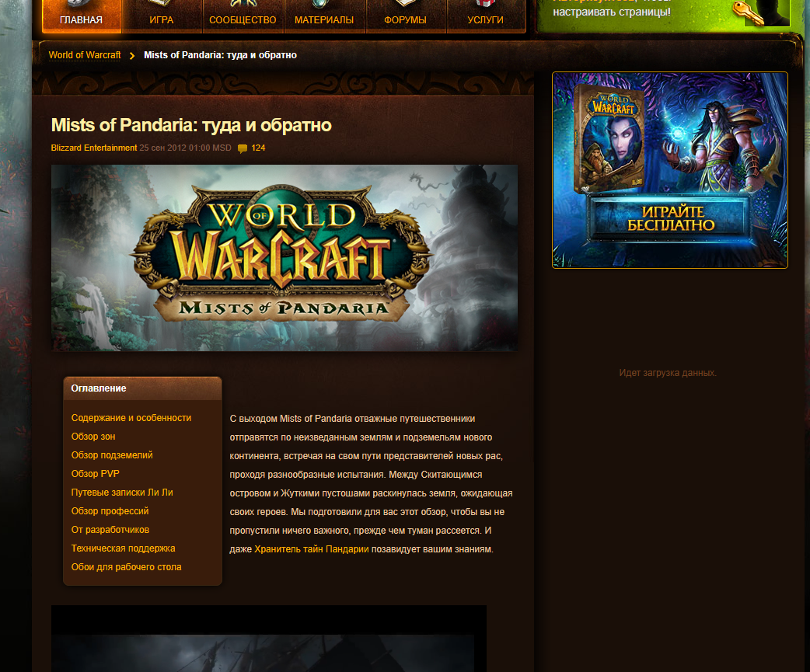This screenshot has height=672, width=810.
Task: Open the ФОРУМЫ navigation tab
Action: [406, 16]
